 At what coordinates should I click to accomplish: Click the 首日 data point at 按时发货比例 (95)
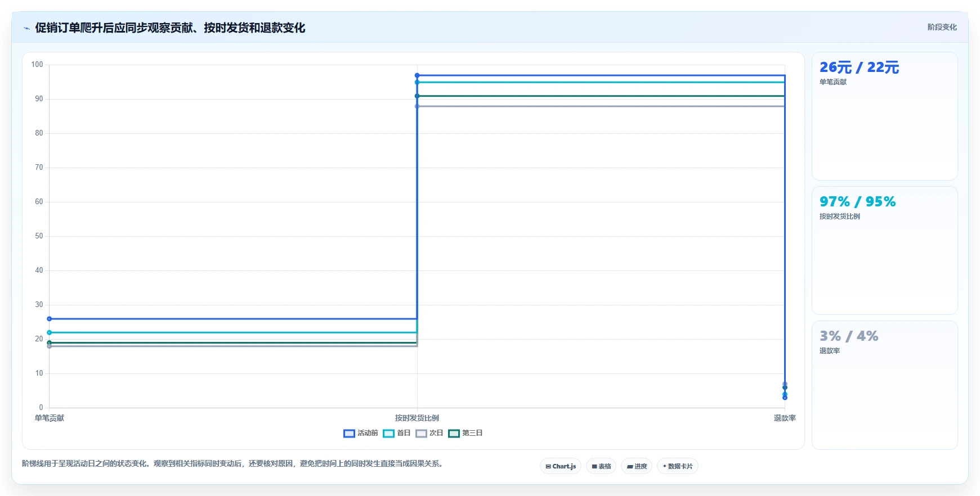(x=417, y=82)
